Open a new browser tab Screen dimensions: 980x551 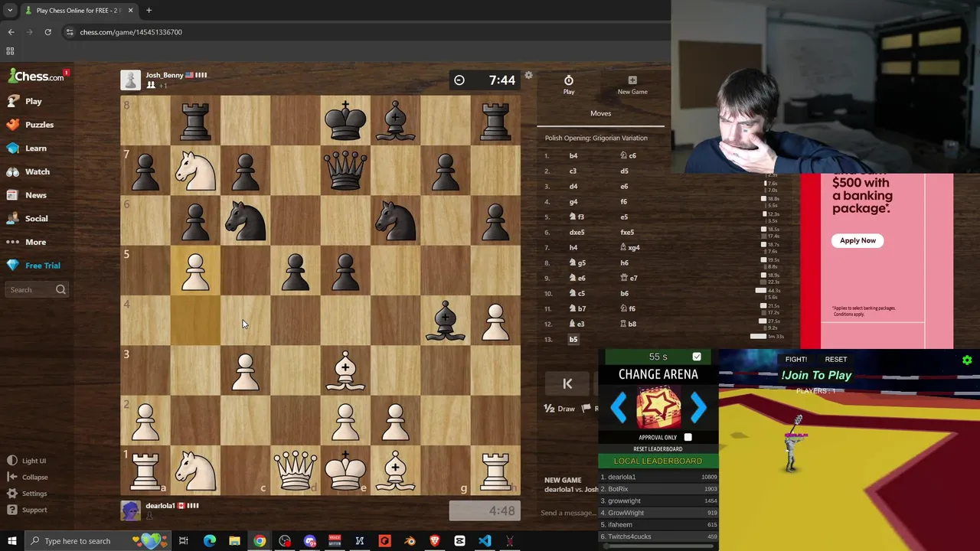(x=149, y=11)
